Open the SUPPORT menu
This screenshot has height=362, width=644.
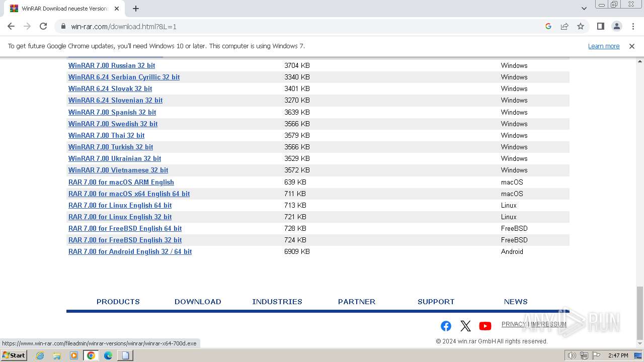point(436,302)
